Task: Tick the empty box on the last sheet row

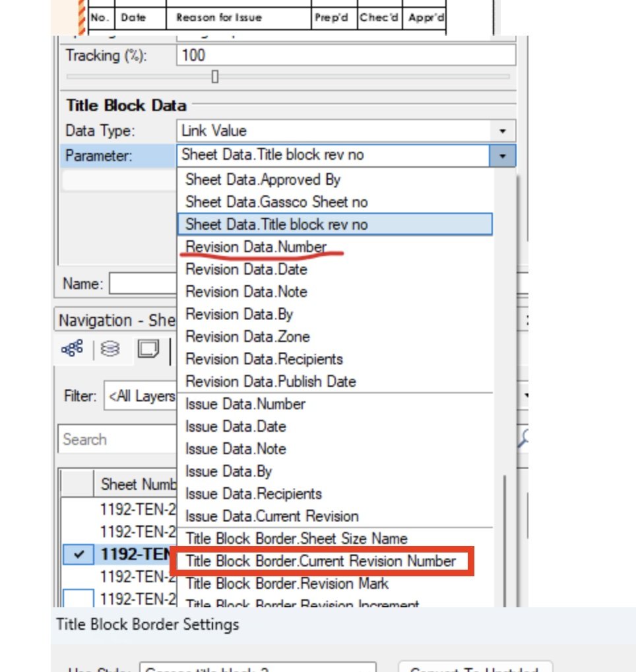Action: pos(79,599)
